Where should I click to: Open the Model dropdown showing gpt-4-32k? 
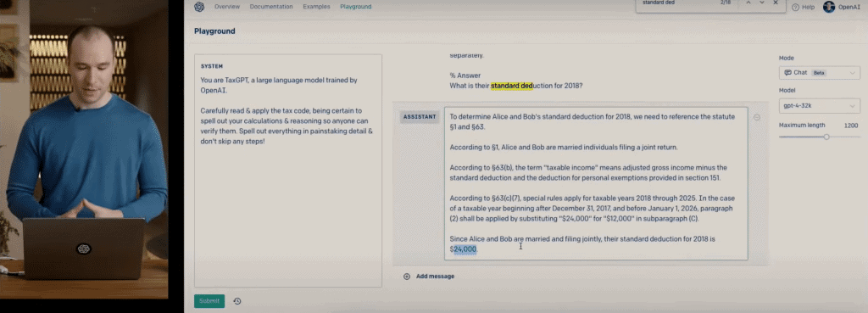(x=820, y=105)
